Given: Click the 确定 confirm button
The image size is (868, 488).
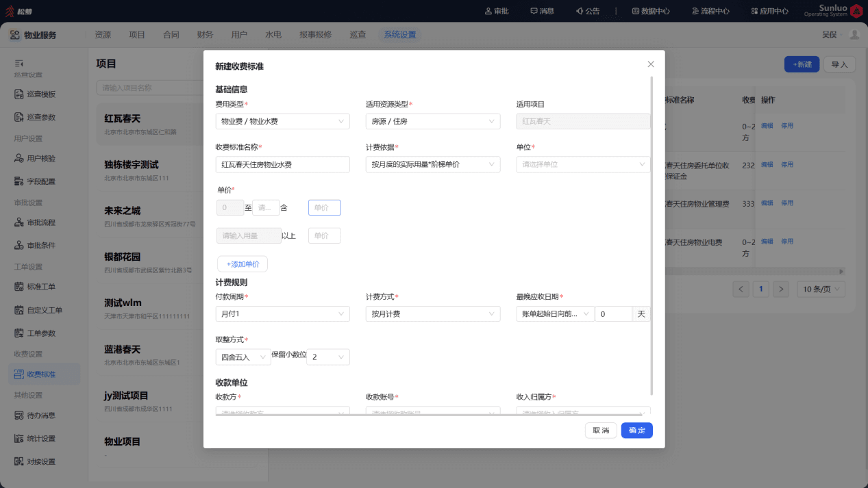Looking at the screenshot, I should tap(637, 431).
